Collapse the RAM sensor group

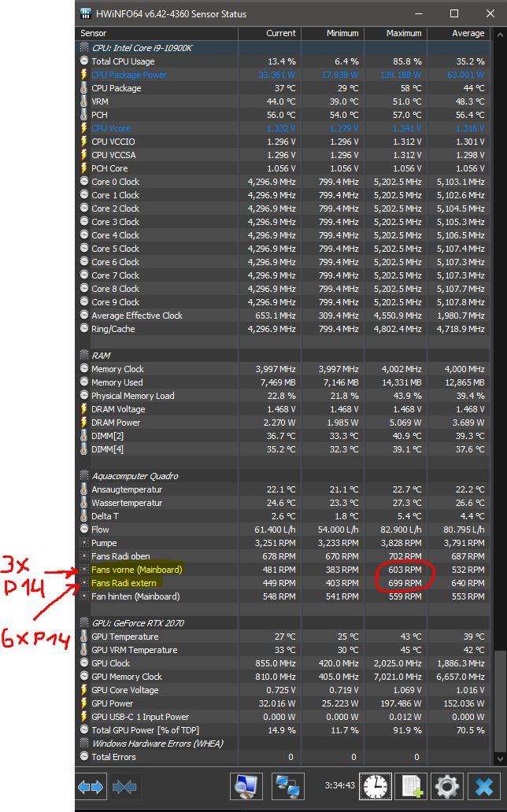point(84,356)
